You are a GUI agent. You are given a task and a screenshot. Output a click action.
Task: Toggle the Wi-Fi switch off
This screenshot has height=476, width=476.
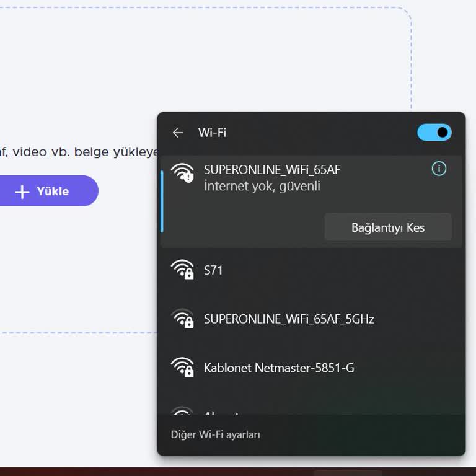pos(434,133)
